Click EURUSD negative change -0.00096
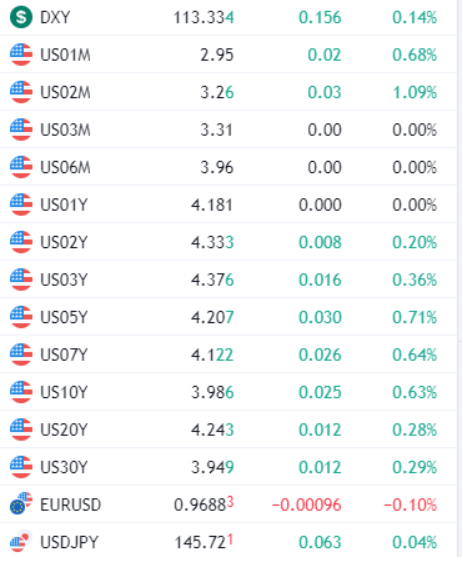 (307, 505)
